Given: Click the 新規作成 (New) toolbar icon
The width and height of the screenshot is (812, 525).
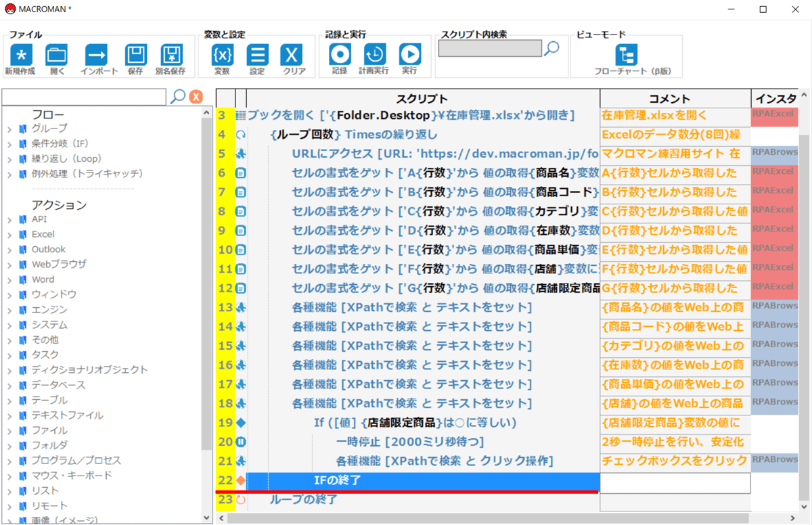Looking at the screenshot, I should click(21, 55).
